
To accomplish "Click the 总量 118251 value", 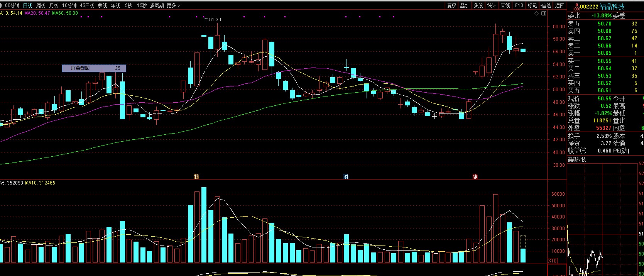I will 602,120.
